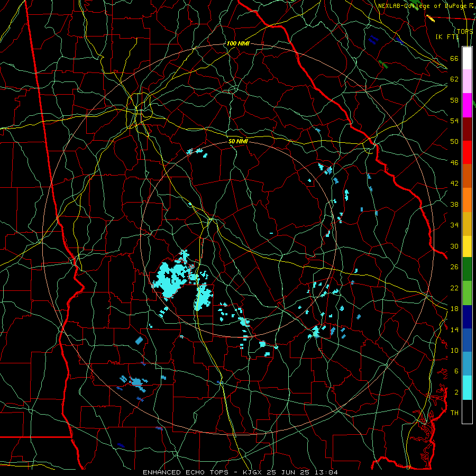Click the '38' scale label
This screenshot has width=476, height=476.
[x=454, y=205]
